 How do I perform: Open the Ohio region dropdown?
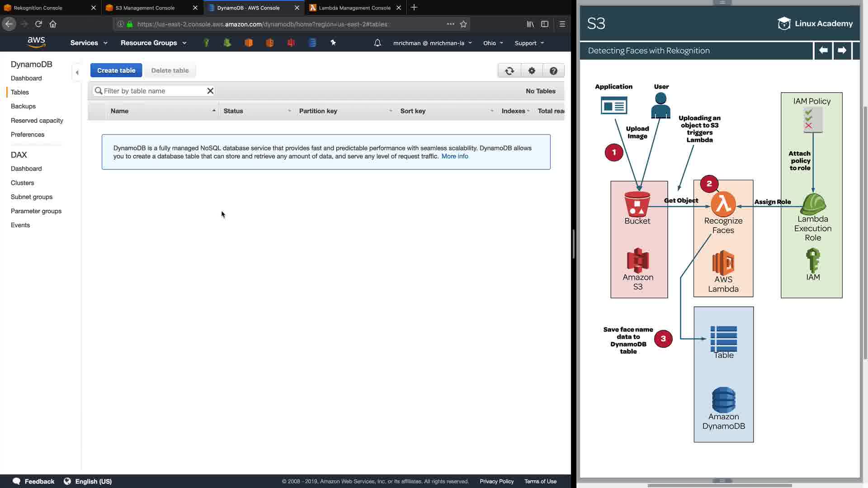(493, 43)
